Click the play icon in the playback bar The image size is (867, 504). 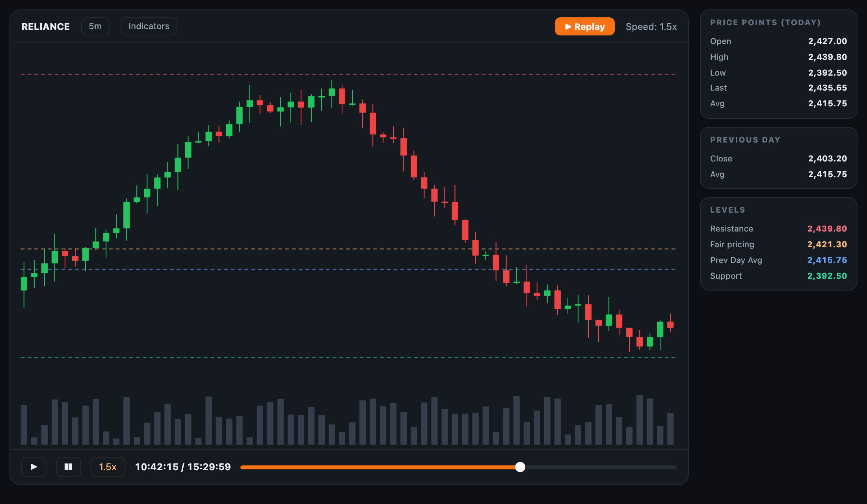pos(34,467)
